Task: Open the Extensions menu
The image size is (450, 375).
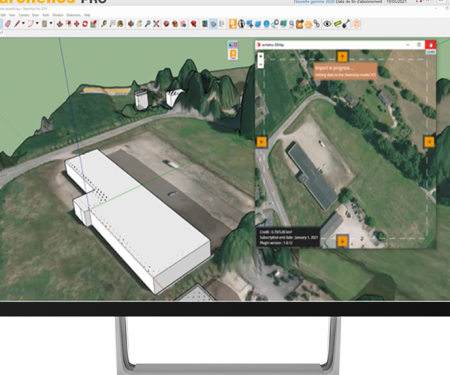Action: pyautogui.click(x=74, y=15)
